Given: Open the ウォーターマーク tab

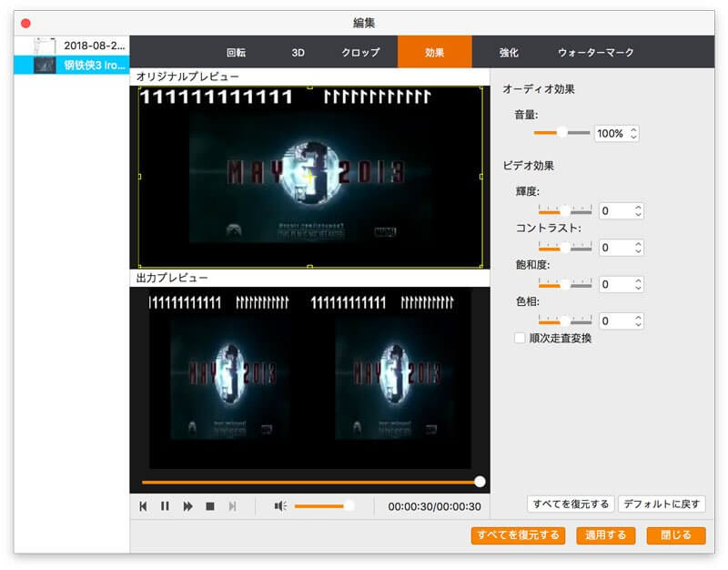Looking at the screenshot, I should point(596,53).
